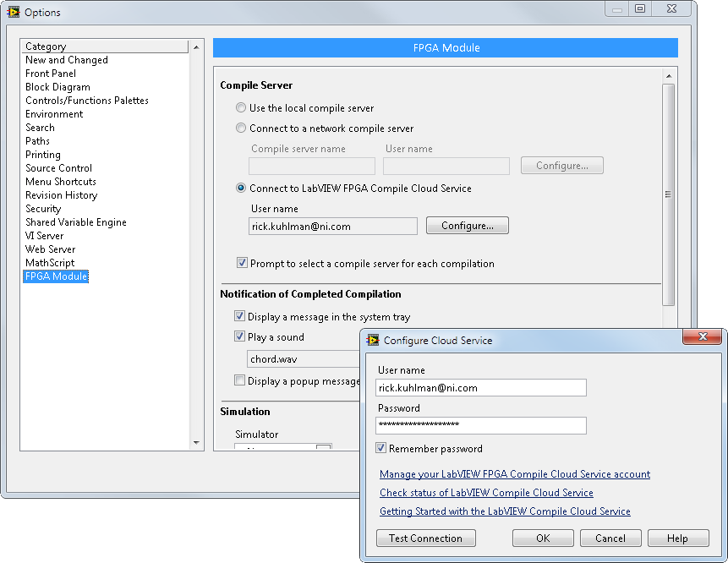
Task: Click the Configure Cloud Service dialog icon
Action: point(372,341)
